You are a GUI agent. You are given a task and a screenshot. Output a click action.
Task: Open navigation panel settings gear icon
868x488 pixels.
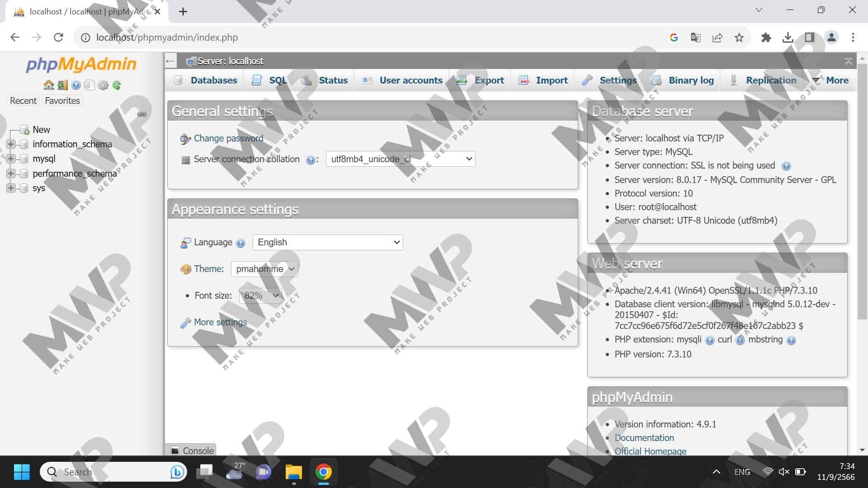[103, 85]
